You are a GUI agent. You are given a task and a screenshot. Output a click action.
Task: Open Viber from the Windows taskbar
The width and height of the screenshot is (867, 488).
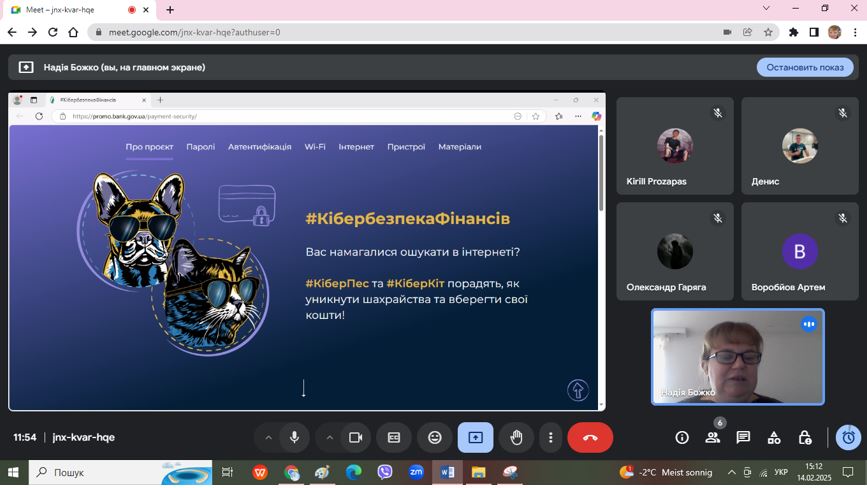click(x=385, y=472)
